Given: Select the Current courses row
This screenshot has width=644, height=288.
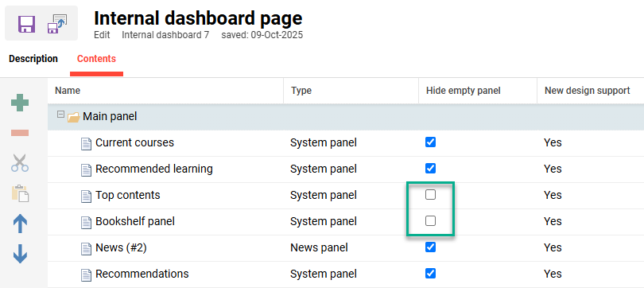Looking at the screenshot, I should click(x=346, y=143).
